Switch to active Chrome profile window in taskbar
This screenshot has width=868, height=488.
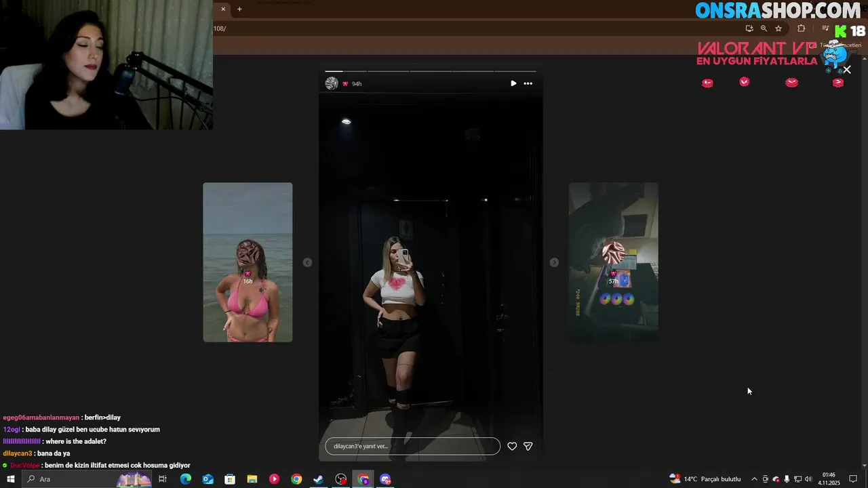coord(363,479)
